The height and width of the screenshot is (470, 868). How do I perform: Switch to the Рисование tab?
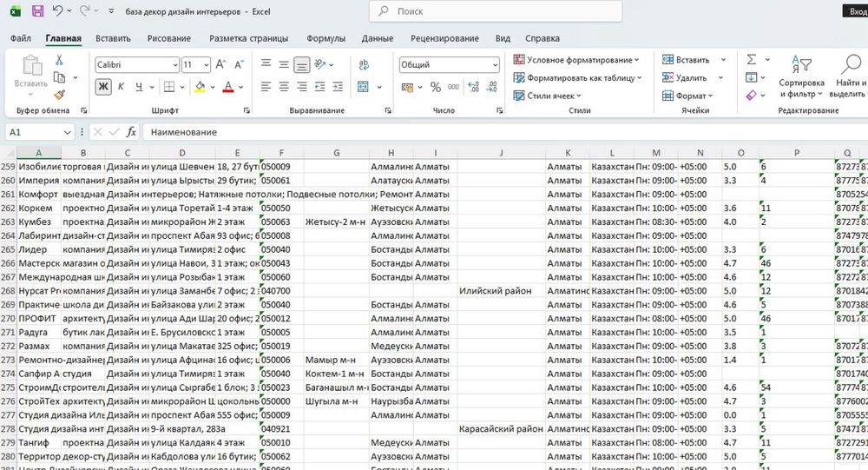(169, 38)
